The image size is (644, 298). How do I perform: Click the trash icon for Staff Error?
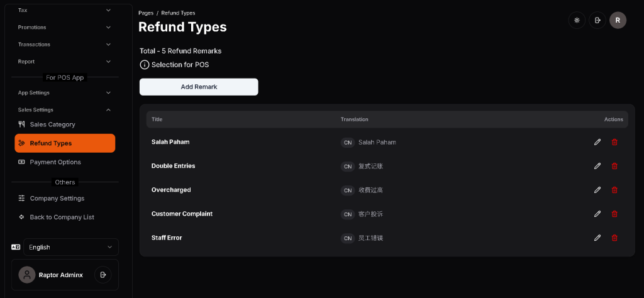pyautogui.click(x=614, y=238)
